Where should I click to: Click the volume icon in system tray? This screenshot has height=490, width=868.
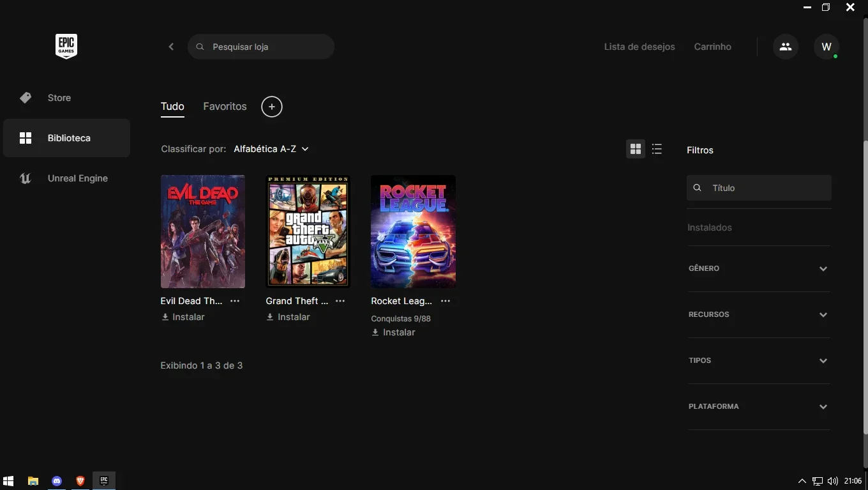point(832,481)
